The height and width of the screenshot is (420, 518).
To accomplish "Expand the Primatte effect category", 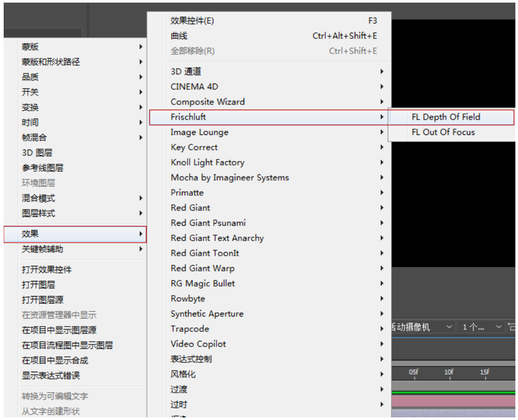I will (269, 193).
